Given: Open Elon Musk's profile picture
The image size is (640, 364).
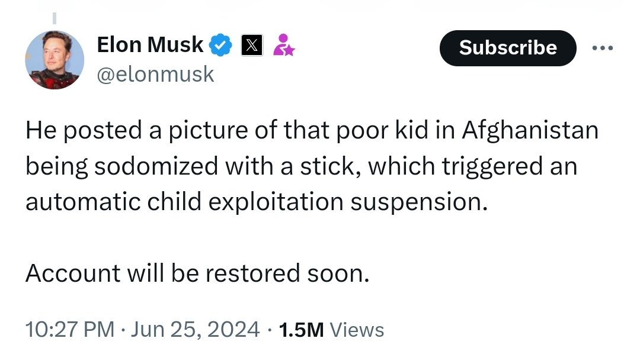Looking at the screenshot, I should pyautogui.click(x=54, y=60).
